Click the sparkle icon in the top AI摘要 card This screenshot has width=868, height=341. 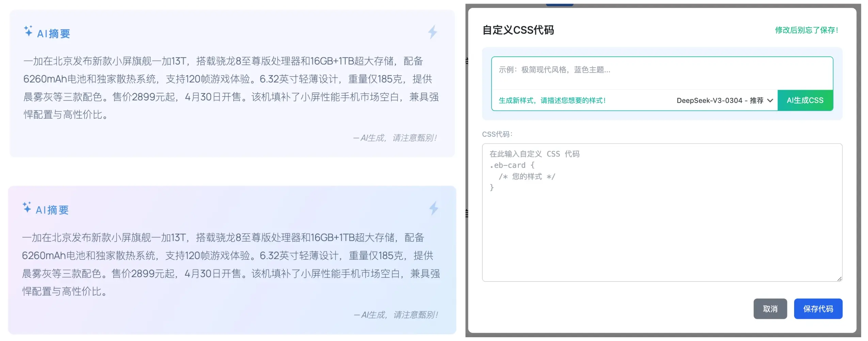28,31
